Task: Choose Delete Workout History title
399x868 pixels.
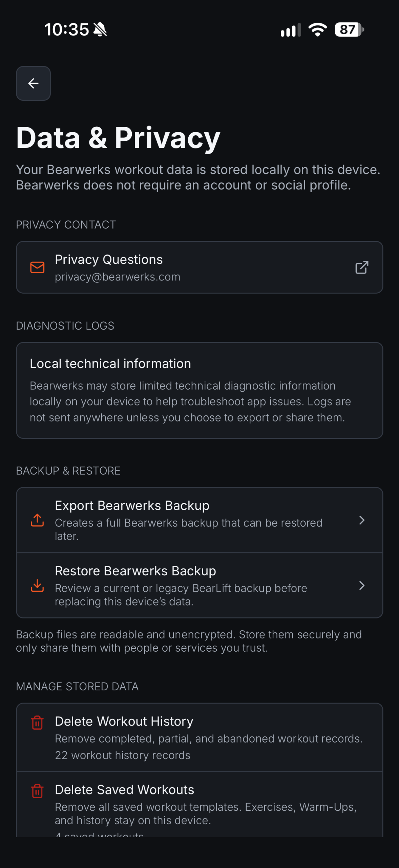Action: tap(124, 721)
